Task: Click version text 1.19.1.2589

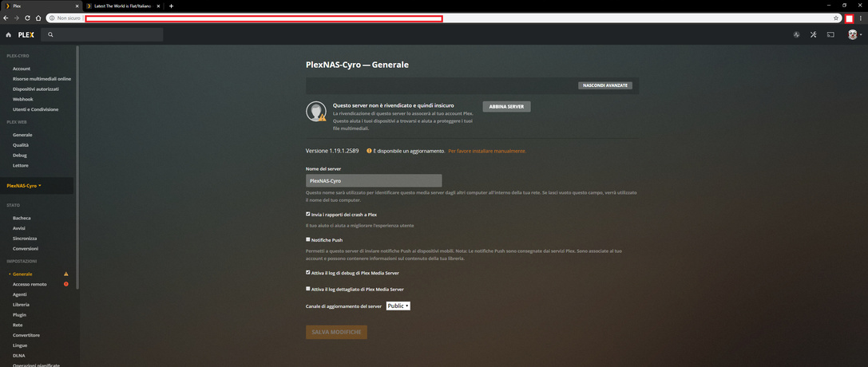Action: click(x=333, y=151)
